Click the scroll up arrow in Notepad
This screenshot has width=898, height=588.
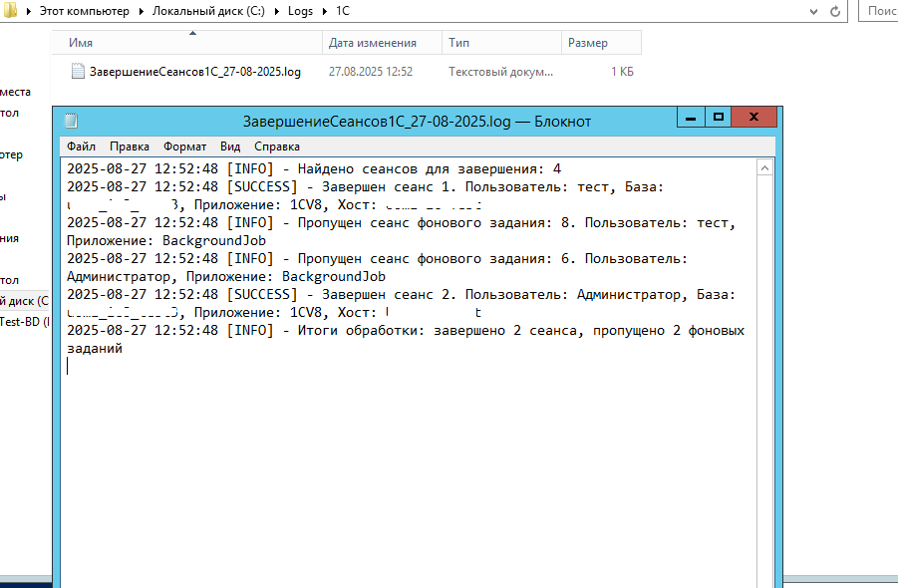(764, 167)
